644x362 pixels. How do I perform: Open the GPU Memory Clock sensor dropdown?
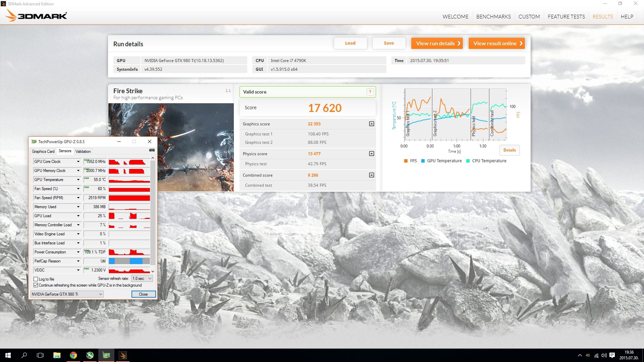(x=78, y=171)
